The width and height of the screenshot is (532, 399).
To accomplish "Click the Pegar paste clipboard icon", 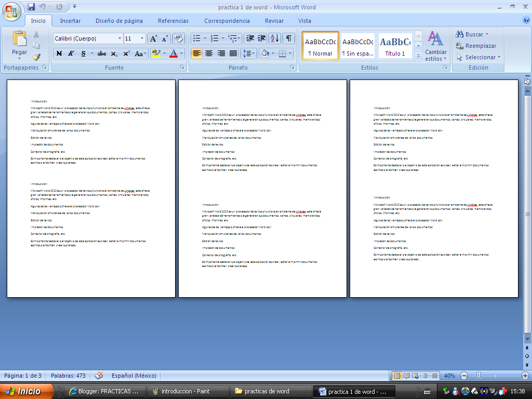I will 19,38.
